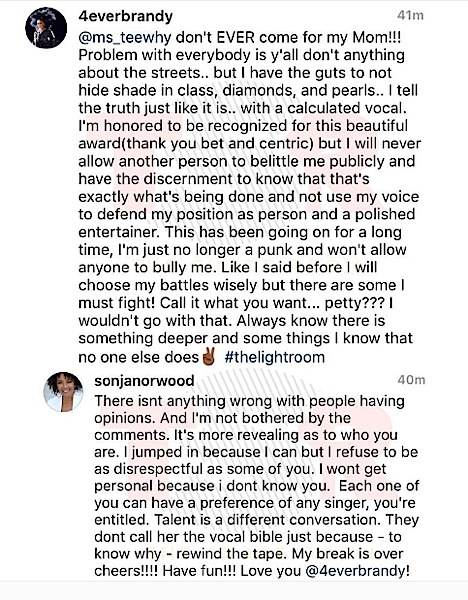The image size is (468, 600).
Task: Open the #thelightroom hashtag
Action: point(274,357)
